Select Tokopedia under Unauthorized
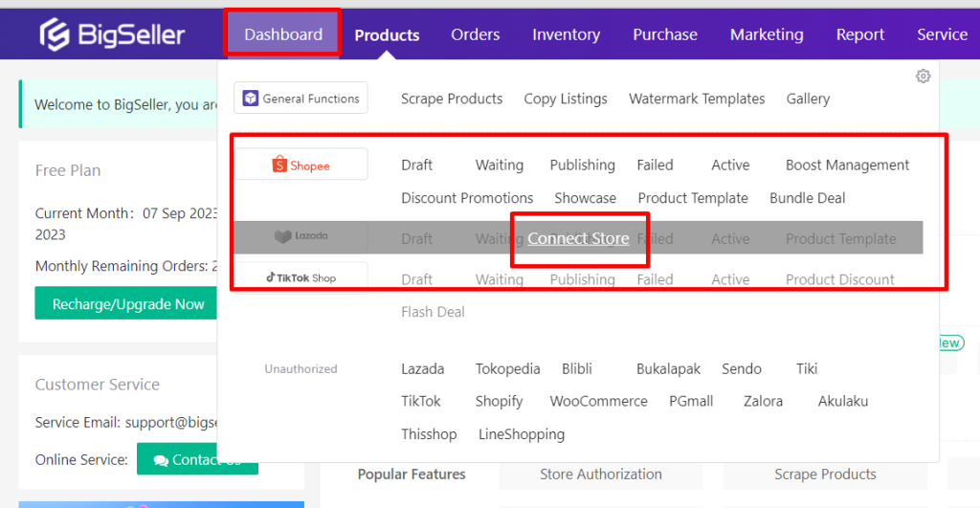Image resolution: width=980 pixels, height=508 pixels. tap(507, 368)
